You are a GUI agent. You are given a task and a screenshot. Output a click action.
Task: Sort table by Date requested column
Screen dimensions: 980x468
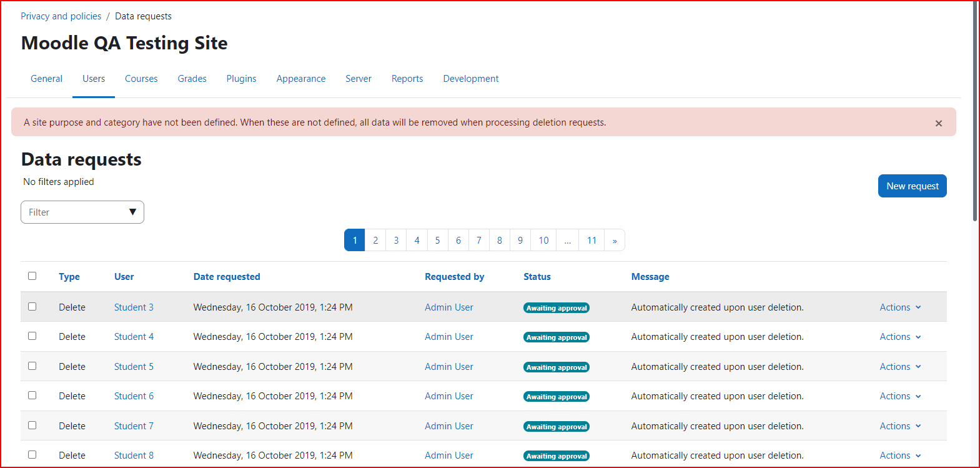click(227, 277)
